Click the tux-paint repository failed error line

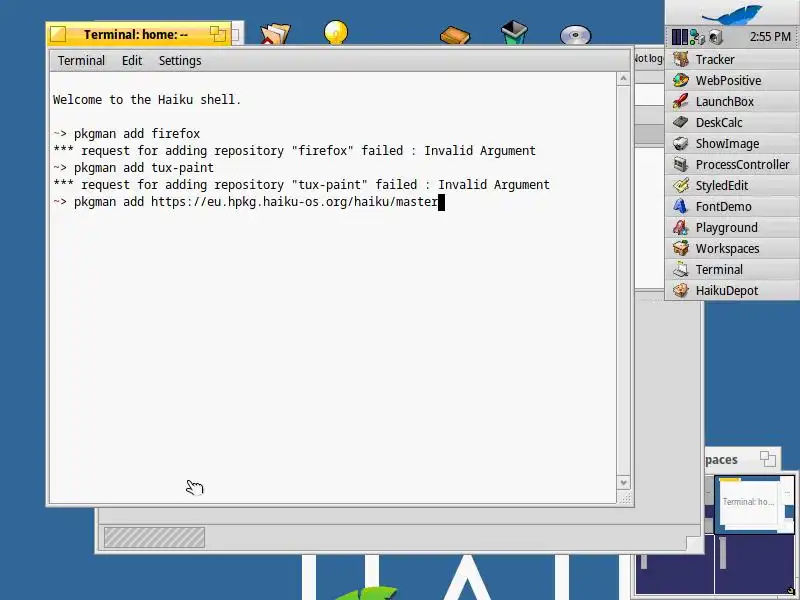click(302, 185)
